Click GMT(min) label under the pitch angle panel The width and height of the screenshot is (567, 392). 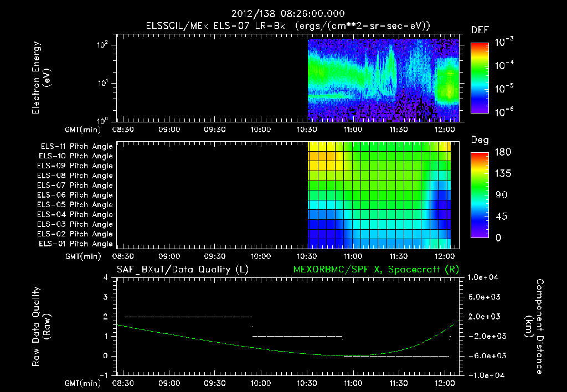click(83, 256)
